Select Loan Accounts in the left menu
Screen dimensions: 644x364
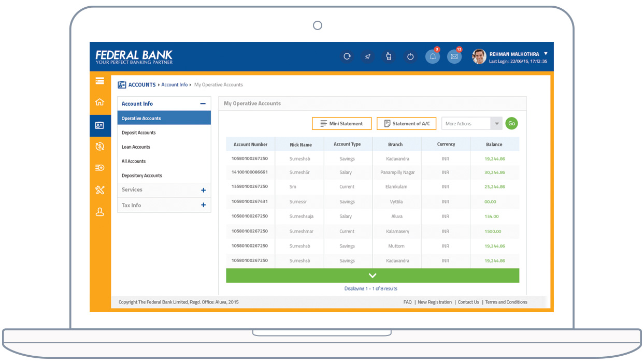136,147
